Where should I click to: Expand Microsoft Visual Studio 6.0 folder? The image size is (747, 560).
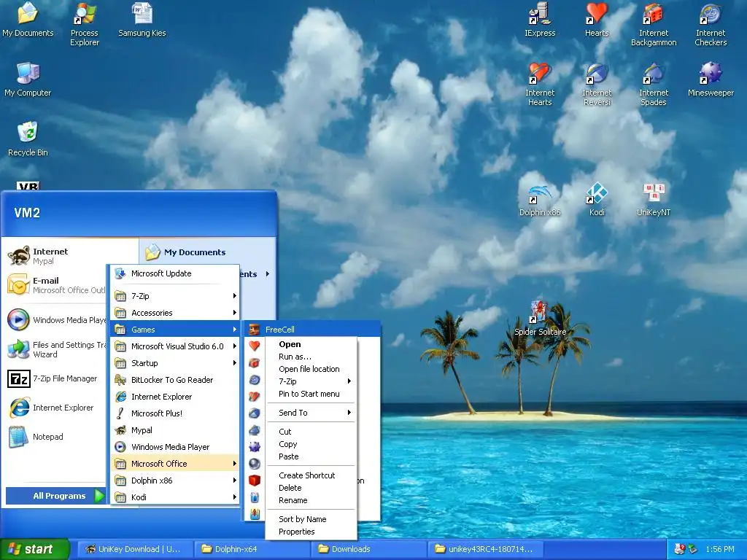tap(175, 346)
